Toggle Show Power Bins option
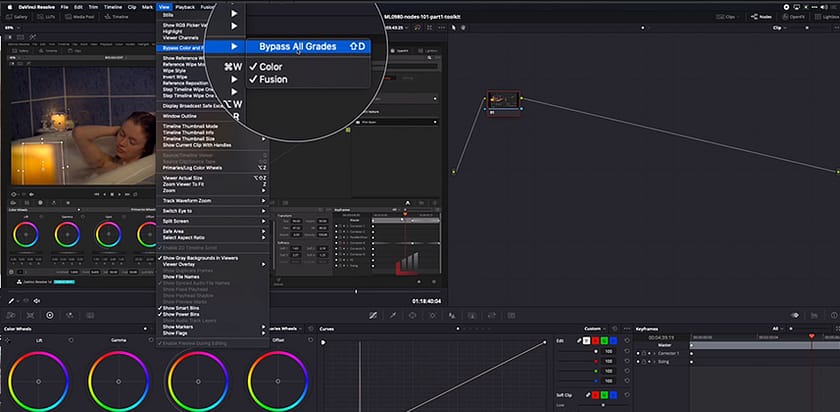840x412 pixels. pyautogui.click(x=212, y=314)
